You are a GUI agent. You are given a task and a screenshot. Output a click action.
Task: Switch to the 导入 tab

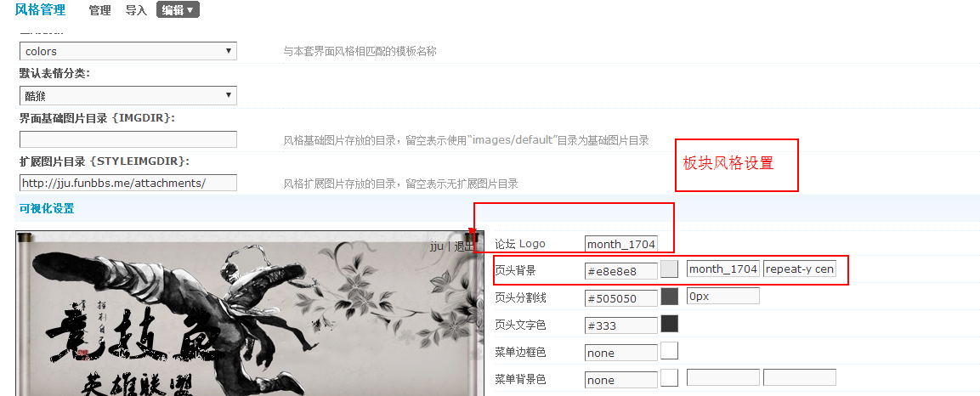(136, 10)
